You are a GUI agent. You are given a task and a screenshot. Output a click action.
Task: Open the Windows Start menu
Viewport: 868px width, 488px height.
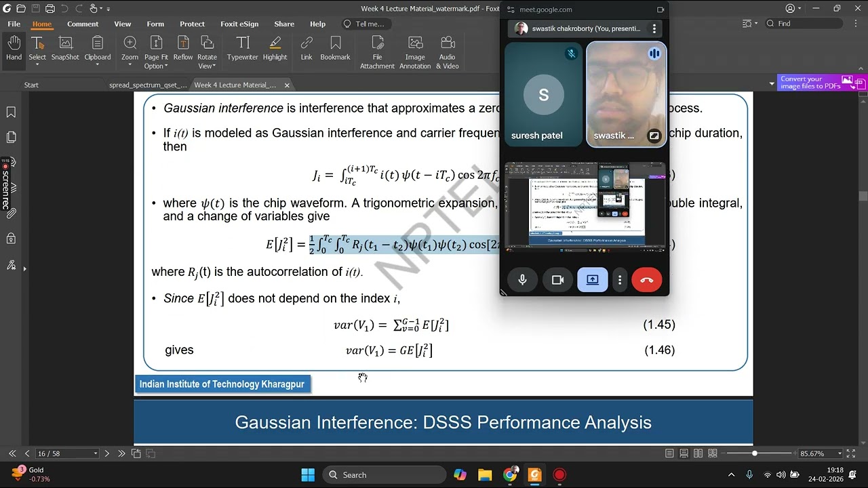pyautogui.click(x=308, y=475)
